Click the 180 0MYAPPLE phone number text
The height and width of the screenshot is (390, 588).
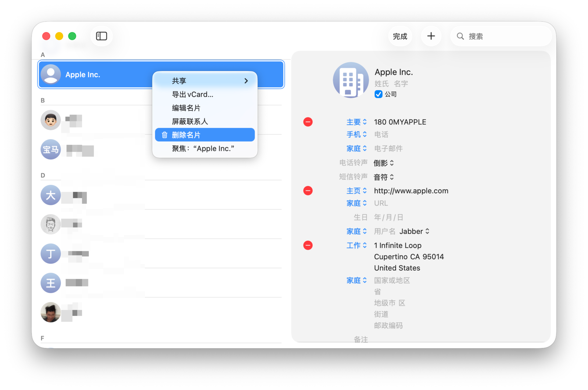400,122
